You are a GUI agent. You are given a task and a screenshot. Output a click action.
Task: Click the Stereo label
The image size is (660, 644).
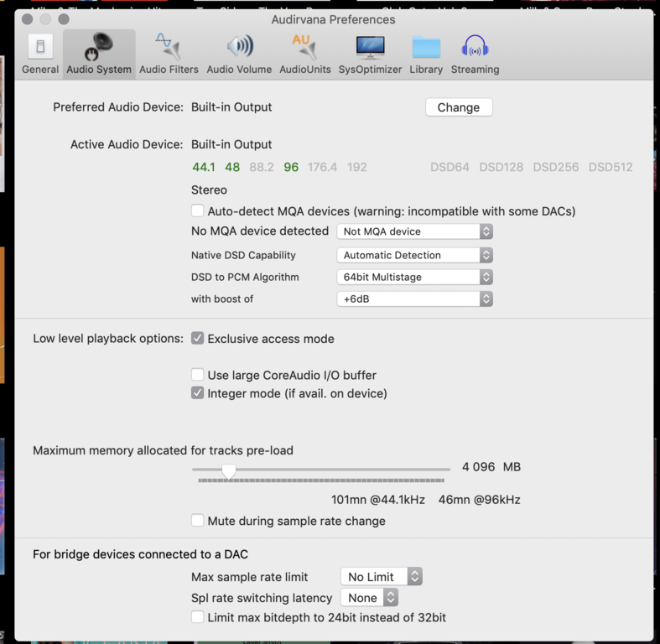[x=209, y=190]
